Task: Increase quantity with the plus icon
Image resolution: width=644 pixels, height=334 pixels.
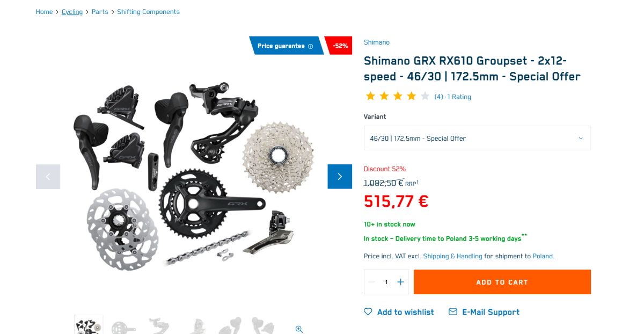Action: pos(400,282)
